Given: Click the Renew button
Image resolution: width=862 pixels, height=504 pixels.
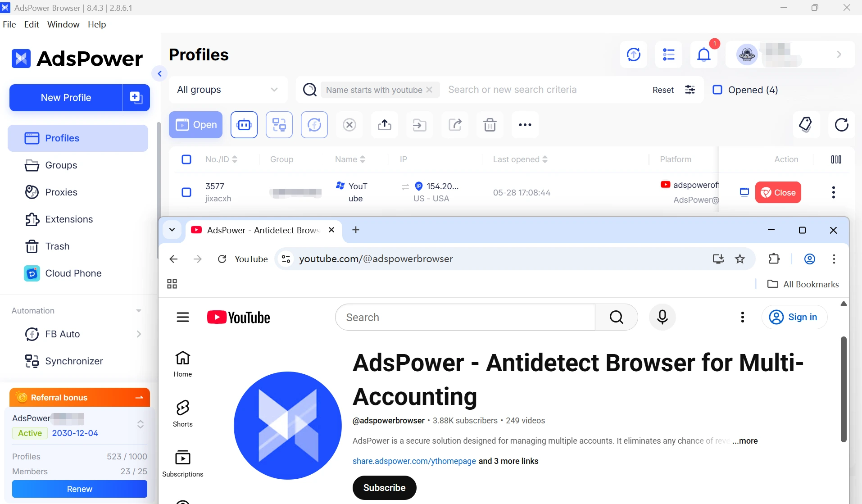Looking at the screenshot, I should [x=80, y=489].
